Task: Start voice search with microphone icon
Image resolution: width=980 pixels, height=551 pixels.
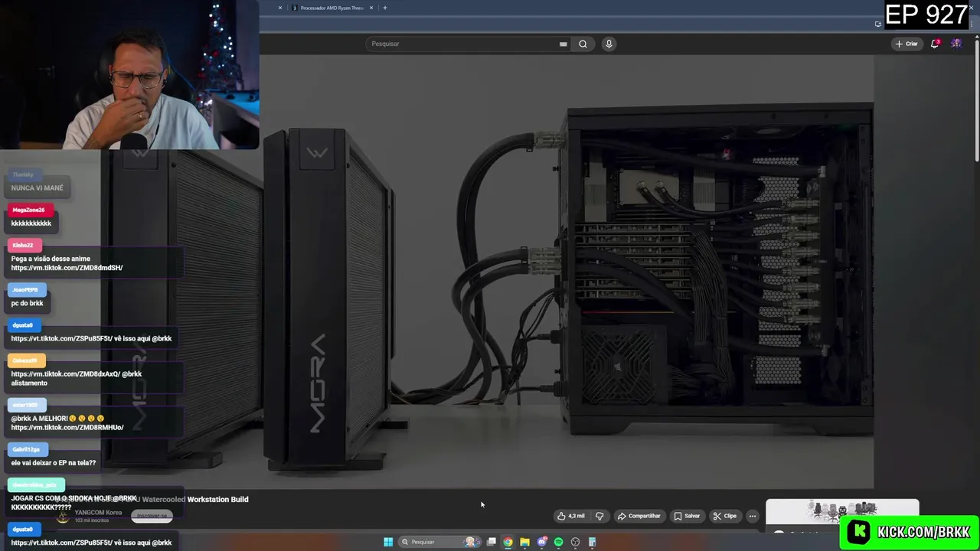Action: click(609, 44)
